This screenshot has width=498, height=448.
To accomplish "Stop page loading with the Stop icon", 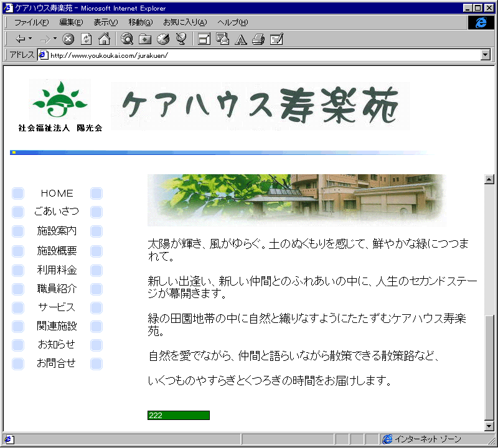I will pyautogui.click(x=68, y=39).
